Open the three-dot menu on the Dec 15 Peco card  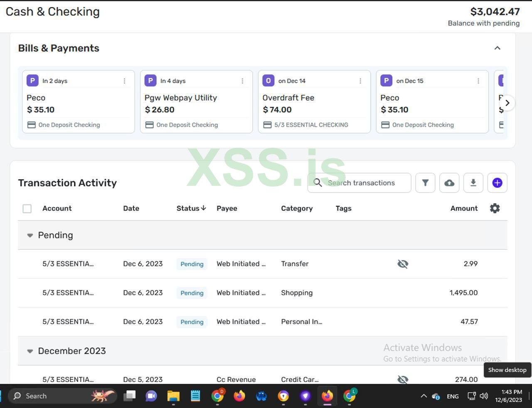pyautogui.click(x=478, y=81)
